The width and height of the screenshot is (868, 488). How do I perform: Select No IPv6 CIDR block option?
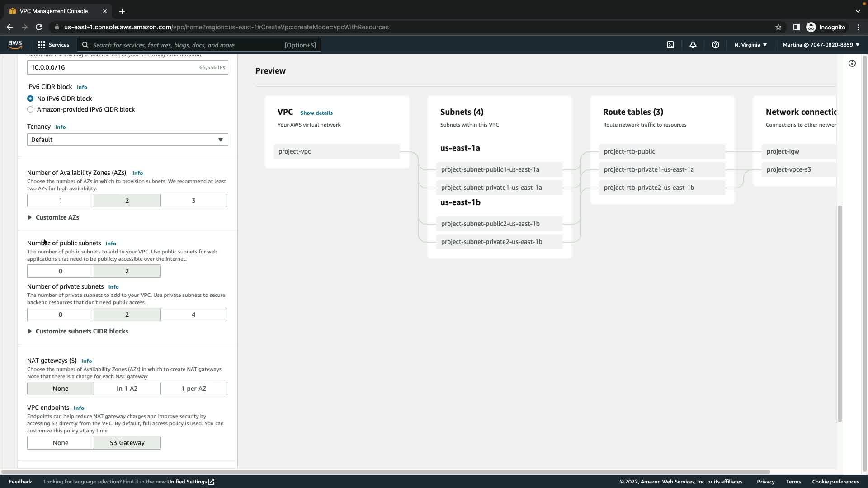pos(30,99)
